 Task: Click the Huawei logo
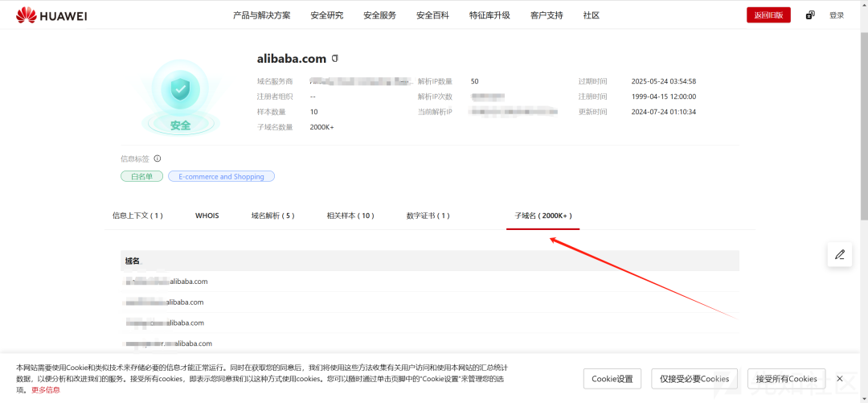coord(51,15)
